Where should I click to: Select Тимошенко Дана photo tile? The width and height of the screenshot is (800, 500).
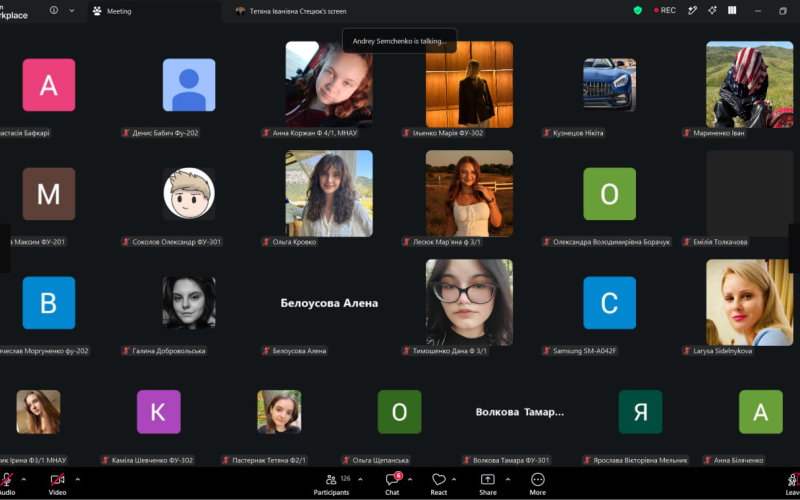pos(469,303)
